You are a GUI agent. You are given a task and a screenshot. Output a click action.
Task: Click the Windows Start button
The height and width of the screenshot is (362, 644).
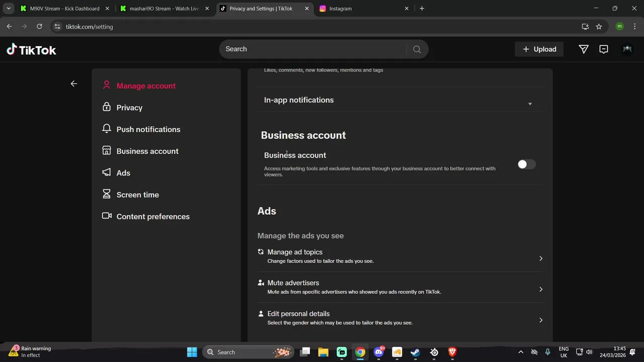[192, 352]
